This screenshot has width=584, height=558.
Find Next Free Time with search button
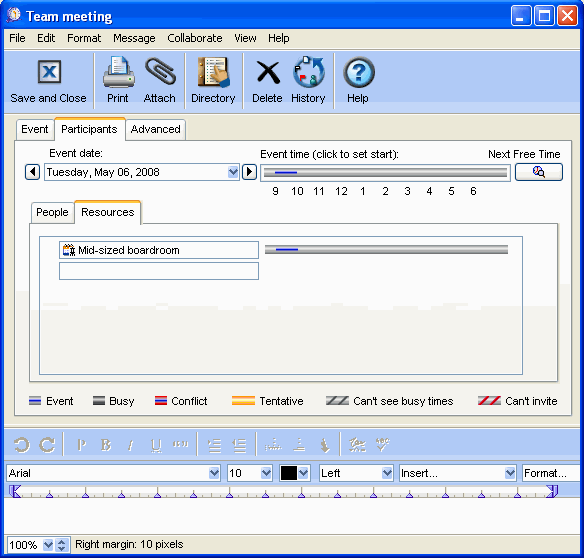click(x=539, y=172)
